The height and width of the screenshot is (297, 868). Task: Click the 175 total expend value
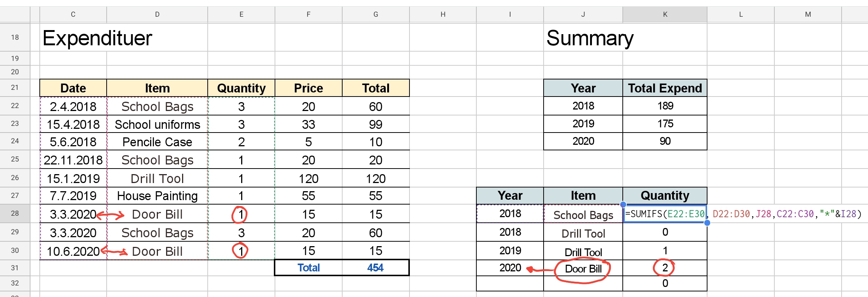(665, 124)
